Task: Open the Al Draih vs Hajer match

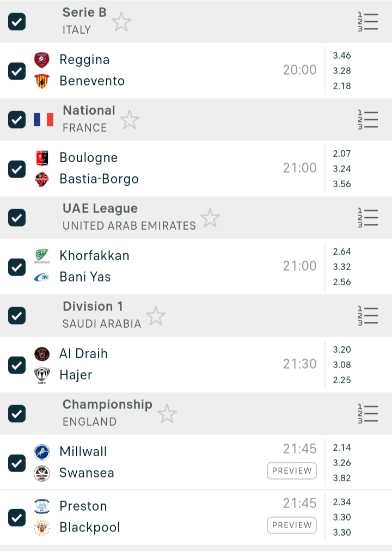Action: click(x=163, y=364)
